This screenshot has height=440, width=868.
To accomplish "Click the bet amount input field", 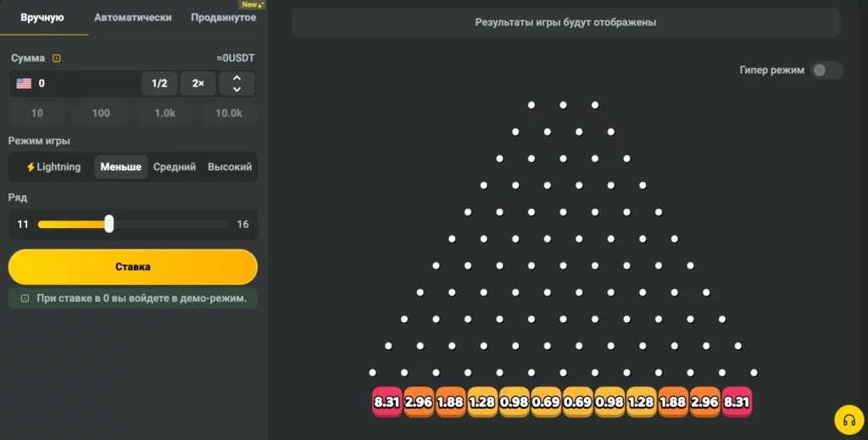I will (75, 84).
